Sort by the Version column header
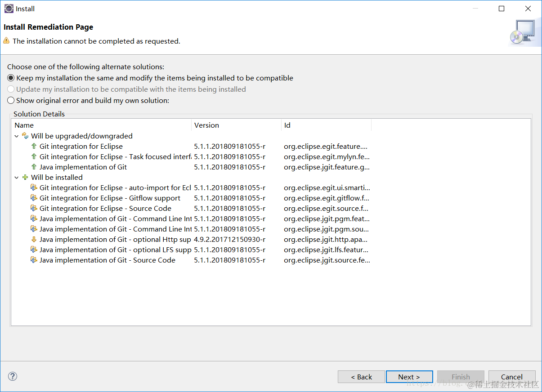Screen dimensions: 542x392 (236, 125)
